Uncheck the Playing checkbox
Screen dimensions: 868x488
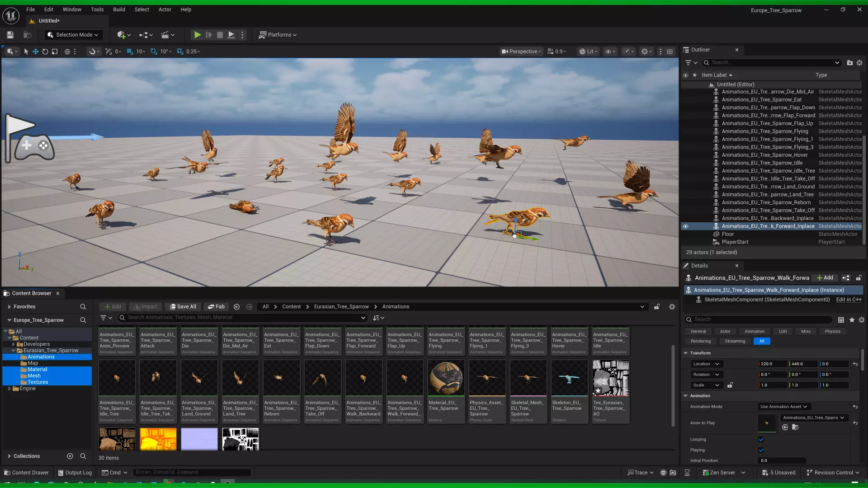coord(761,450)
